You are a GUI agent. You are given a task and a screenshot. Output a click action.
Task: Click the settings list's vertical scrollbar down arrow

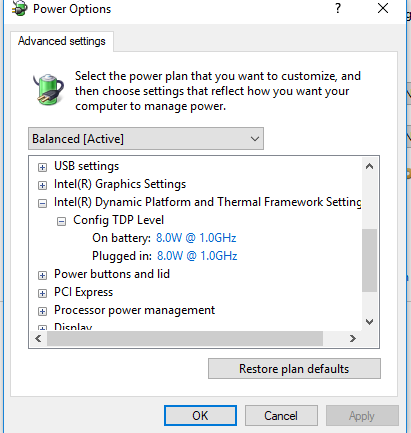[369, 322]
